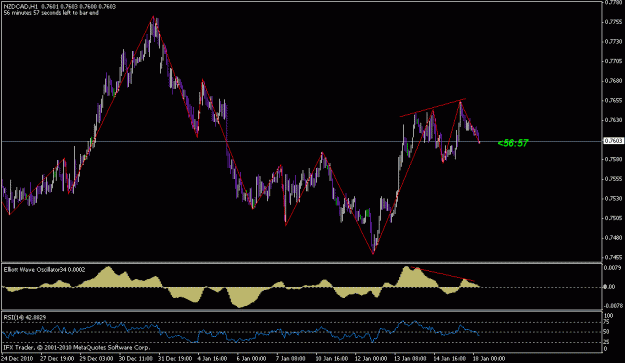The height and width of the screenshot is (363, 625).
Task: Click the 18 Jan 00:00 time label
Action: (x=489, y=358)
